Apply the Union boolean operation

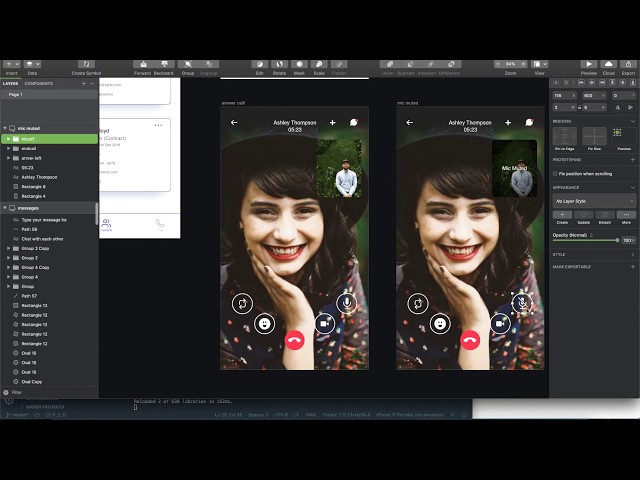[x=389, y=64]
